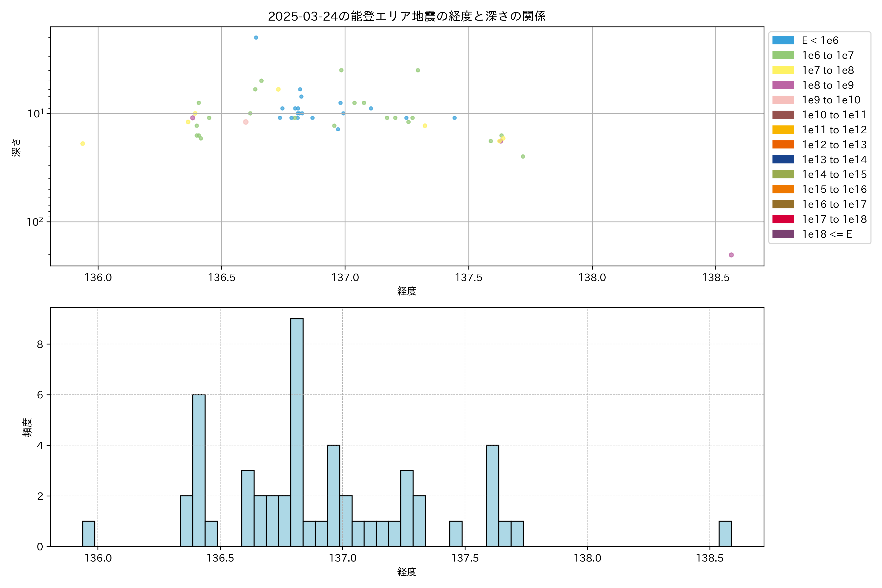Click the navy '1e13 to 1e14' legend swatch
The width and height of the screenshot is (882, 588).
pos(783,159)
